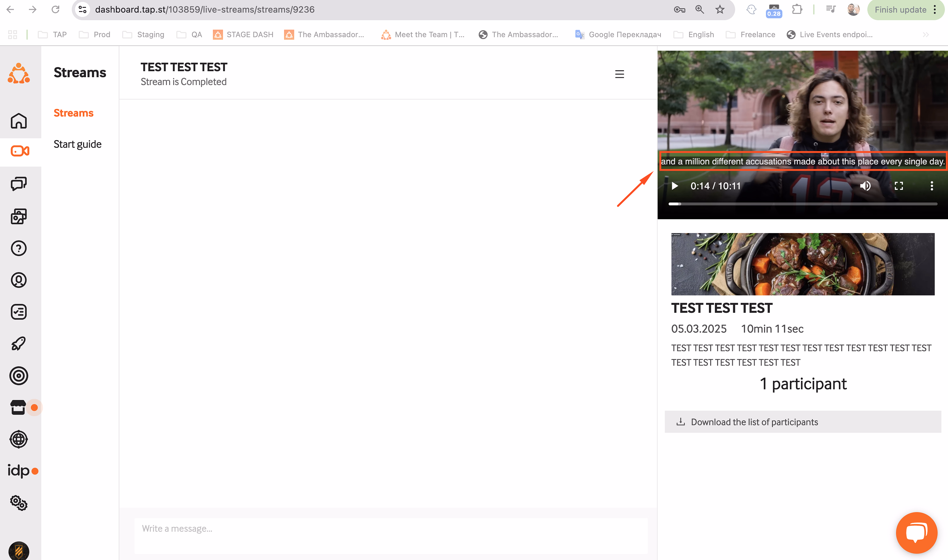Select Streams in the submenu
This screenshot has height=560, width=948.
coord(74,113)
